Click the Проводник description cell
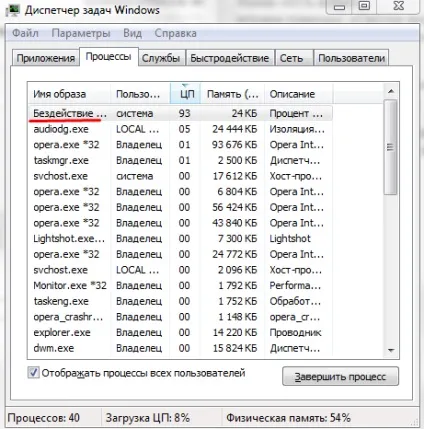The image size is (424, 429). [x=295, y=333]
